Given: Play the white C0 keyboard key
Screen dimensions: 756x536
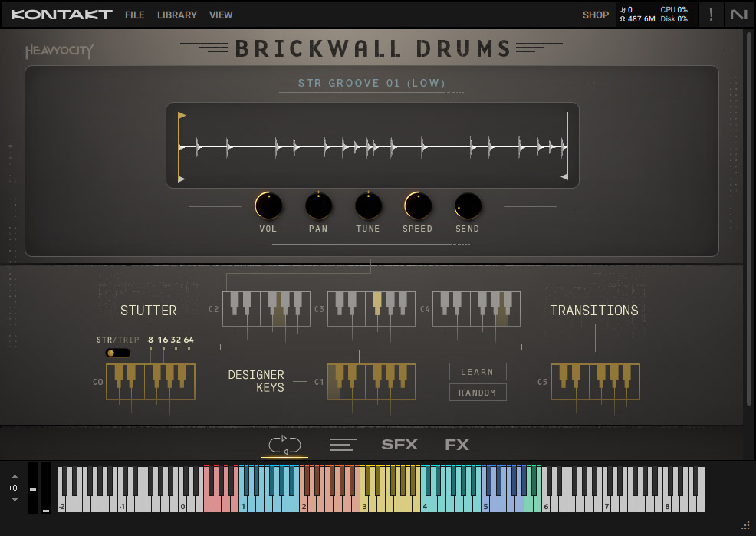Looking at the screenshot, I should point(182,505).
